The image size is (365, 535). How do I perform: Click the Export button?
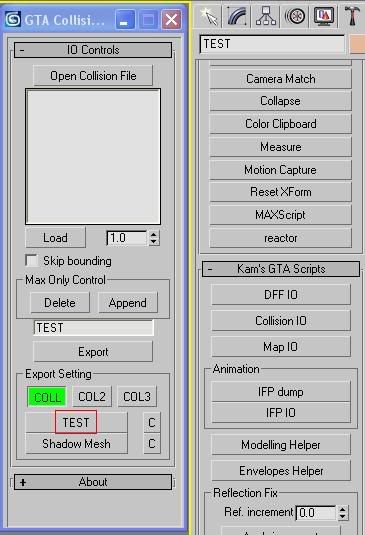(93, 351)
